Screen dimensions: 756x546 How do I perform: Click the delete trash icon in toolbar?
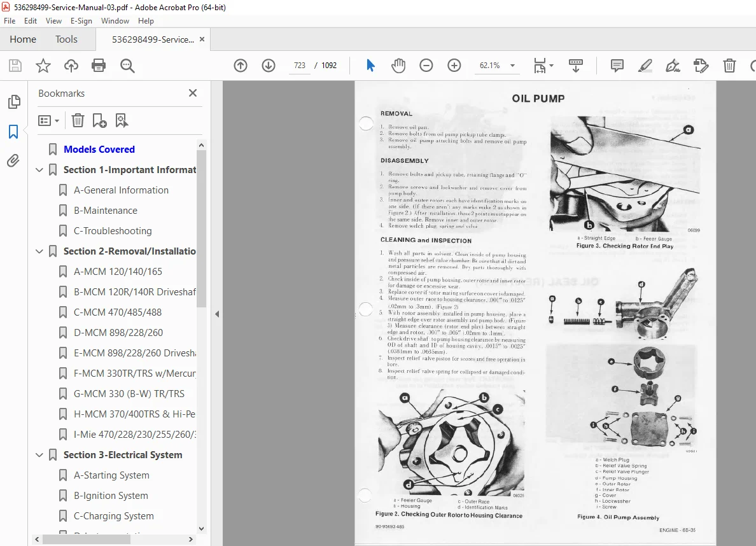tap(729, 66)
